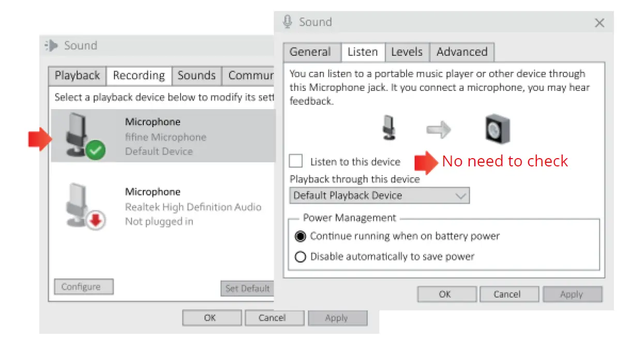Click Set Default for the recording device
The width and height of the screenshot is (644, 355).
click(x=247, y=288)
